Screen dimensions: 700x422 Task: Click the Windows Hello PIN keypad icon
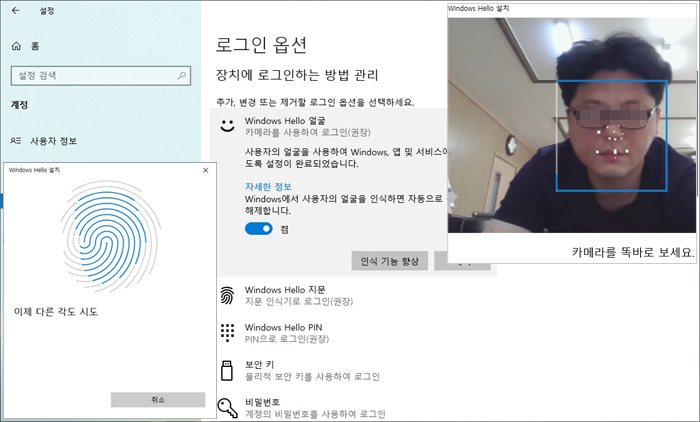click(x=227, y=333)
